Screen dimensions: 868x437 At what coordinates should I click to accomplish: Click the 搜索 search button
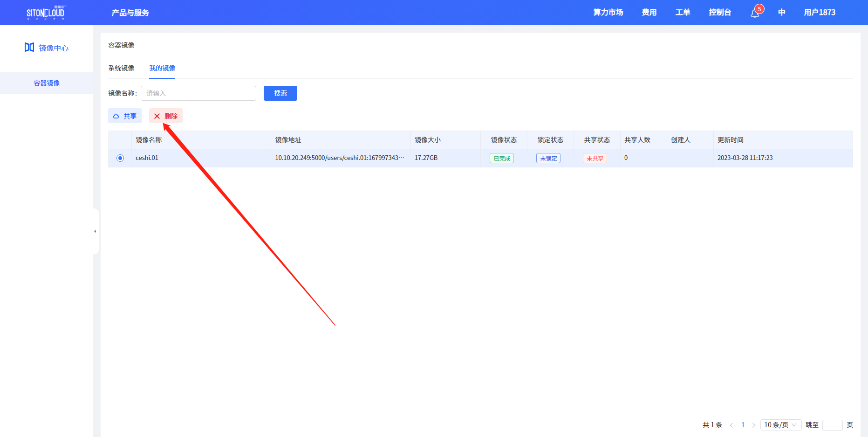[280, 93]
